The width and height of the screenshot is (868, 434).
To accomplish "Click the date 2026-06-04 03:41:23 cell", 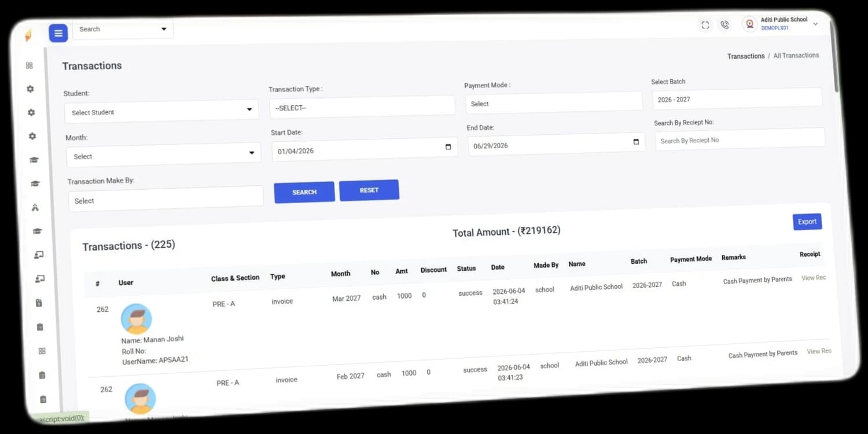I will [x=513, y=372].
